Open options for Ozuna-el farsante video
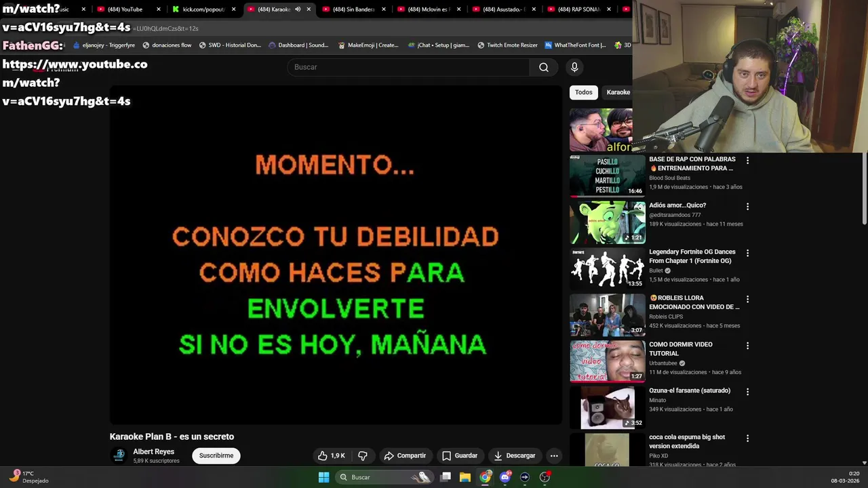The height and width of the screenshot is (488, 868). click(747, 392)
